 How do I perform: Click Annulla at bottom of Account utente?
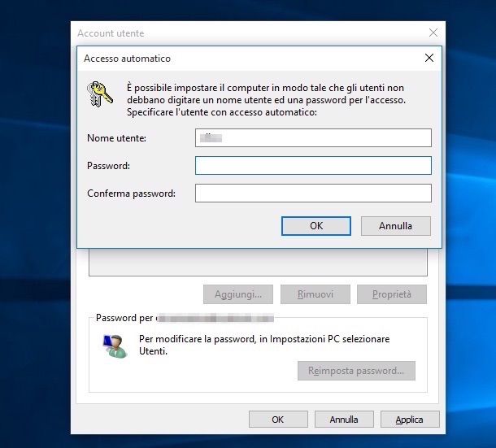pyautogui.click(x=344, y=420)
